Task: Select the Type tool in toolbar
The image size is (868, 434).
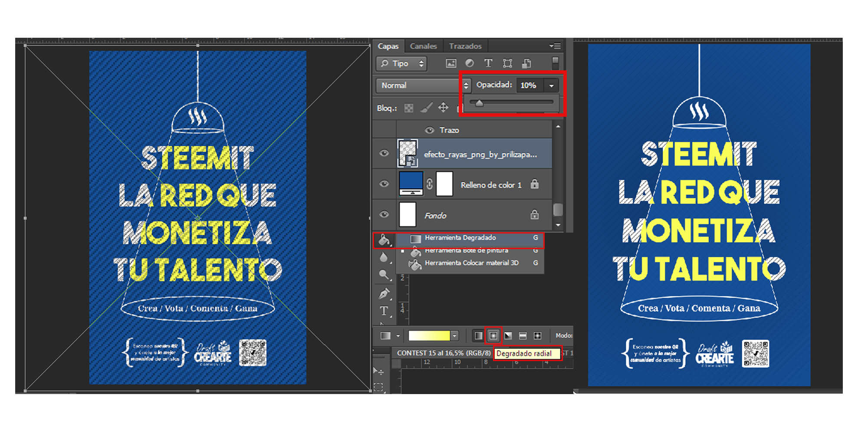Action: click(x=384, y=311)
